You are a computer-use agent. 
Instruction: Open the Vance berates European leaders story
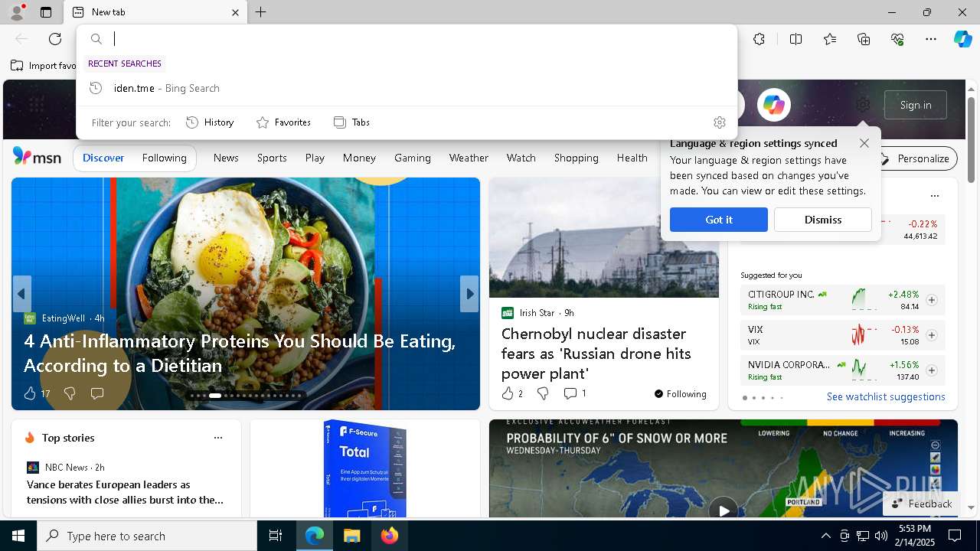(x=125, y=492)
